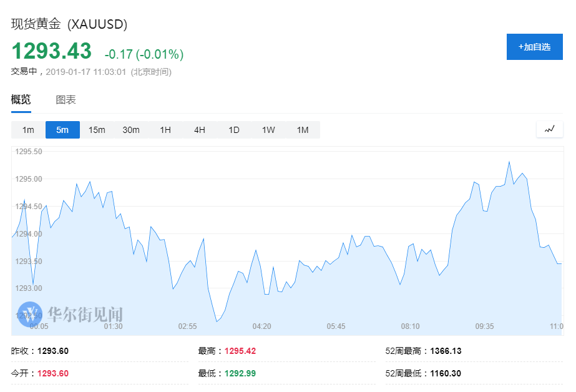Select the 概览 tab
The image size is (576, 392).
click(21, 100)
